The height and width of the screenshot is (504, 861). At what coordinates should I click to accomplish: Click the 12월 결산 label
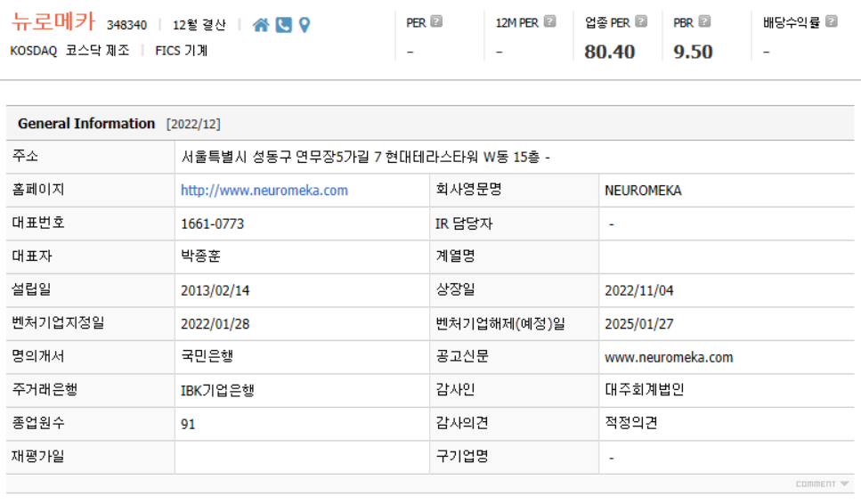(199, 25)
